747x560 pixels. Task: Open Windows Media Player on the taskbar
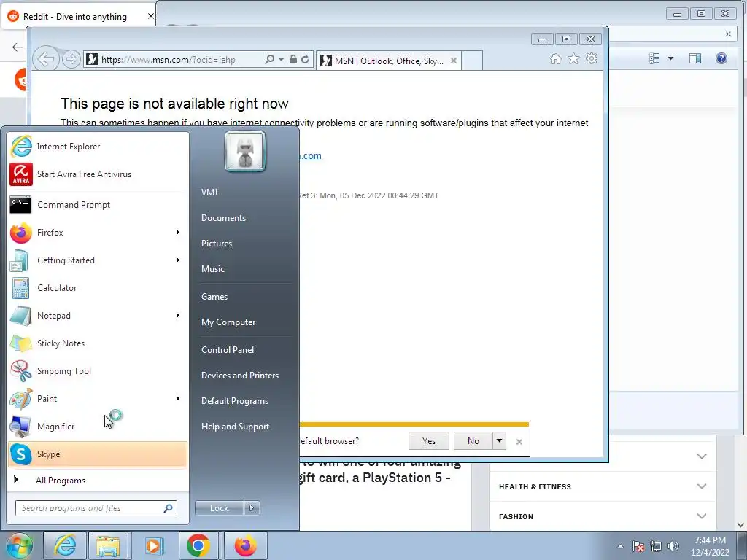click(x=153, y=545)
